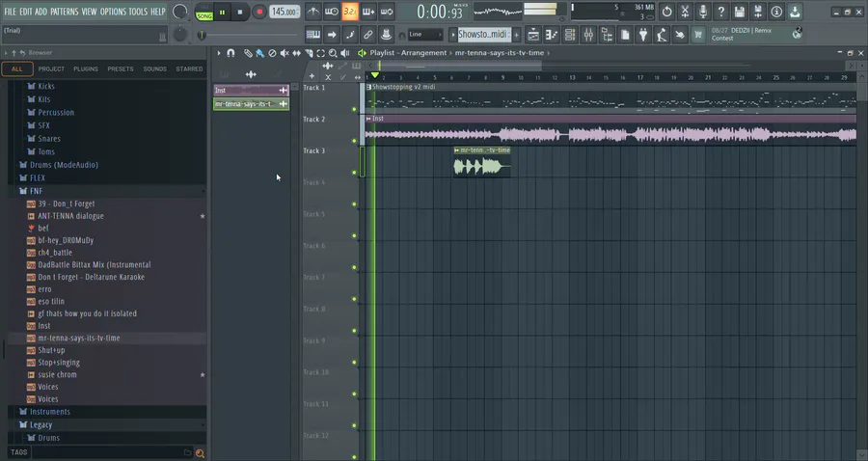Open tempo tapper icon
Screen dimensions: 868x461
[x=662, y=35]
